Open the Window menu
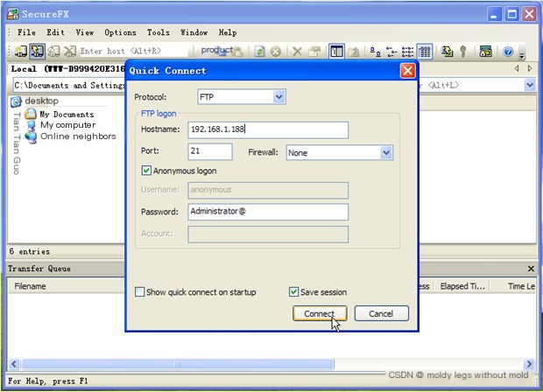 pyautogui.click(x=194, y=32)
